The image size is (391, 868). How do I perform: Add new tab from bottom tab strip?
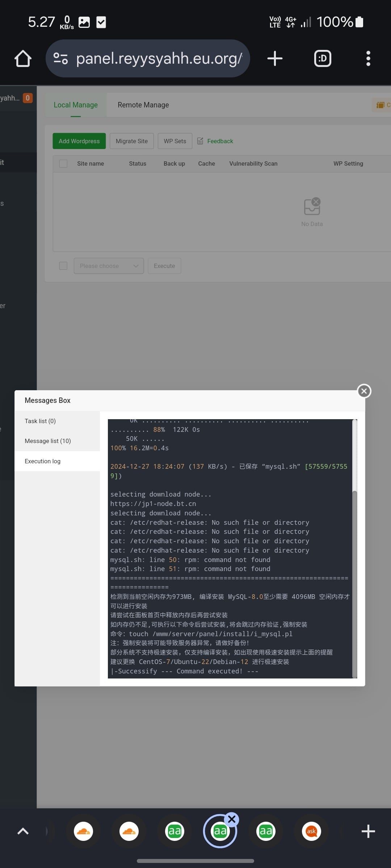pyautogui.click(x=368, y=831)
